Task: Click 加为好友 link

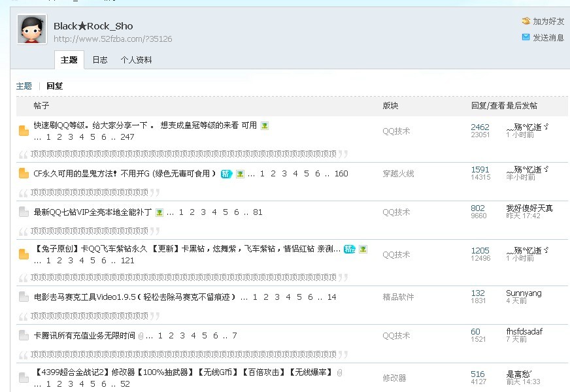Action: click(x=548, y=22)
